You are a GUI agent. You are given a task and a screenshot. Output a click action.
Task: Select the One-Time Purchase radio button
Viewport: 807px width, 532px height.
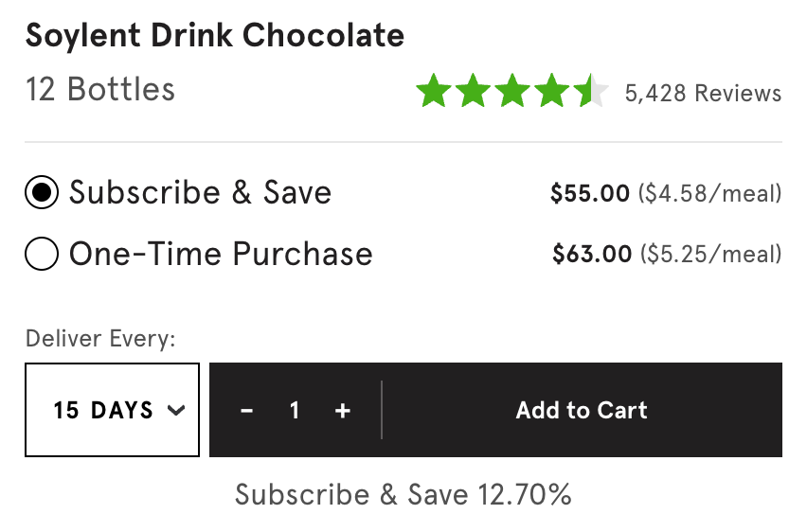point(41,254)
